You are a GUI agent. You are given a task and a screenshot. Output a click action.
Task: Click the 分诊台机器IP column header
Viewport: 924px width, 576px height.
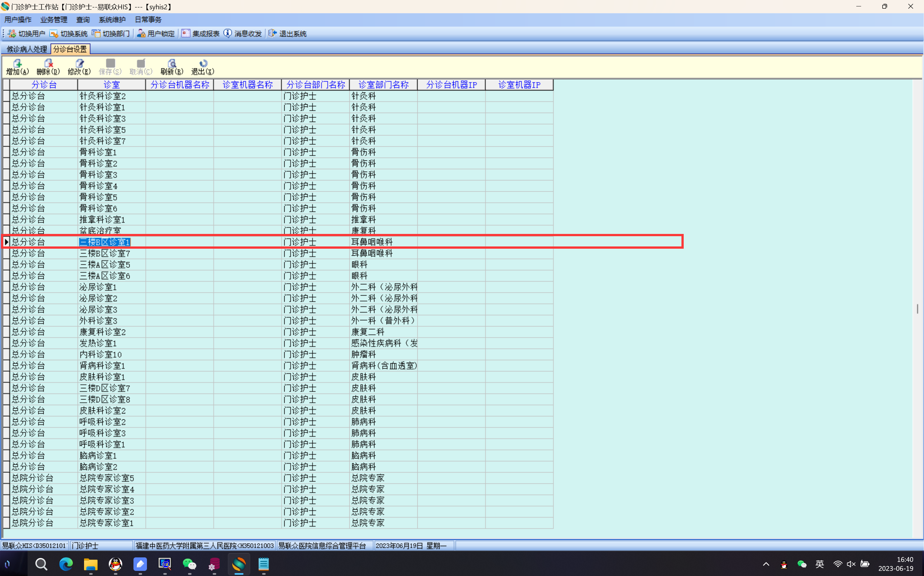451,85
